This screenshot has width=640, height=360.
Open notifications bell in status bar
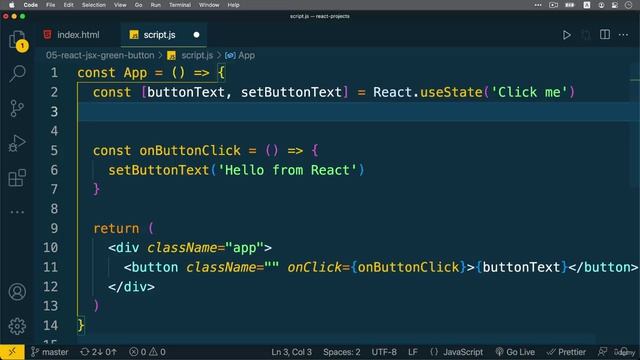[625, 352]
